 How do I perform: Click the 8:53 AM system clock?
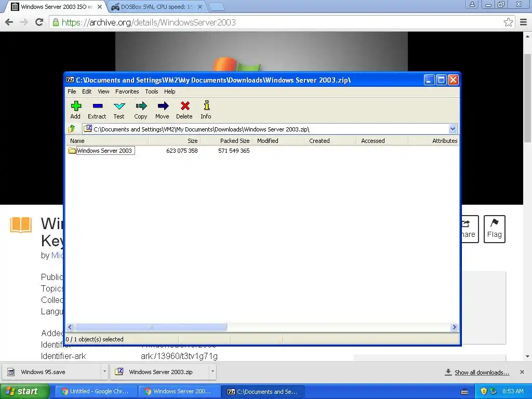tap(513, 391)
